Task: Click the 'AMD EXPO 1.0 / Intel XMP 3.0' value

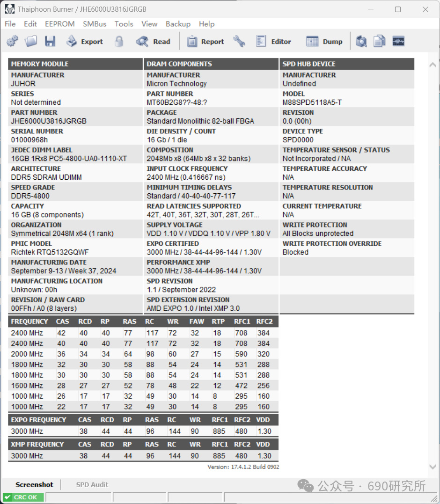Action: pos(193,308)
